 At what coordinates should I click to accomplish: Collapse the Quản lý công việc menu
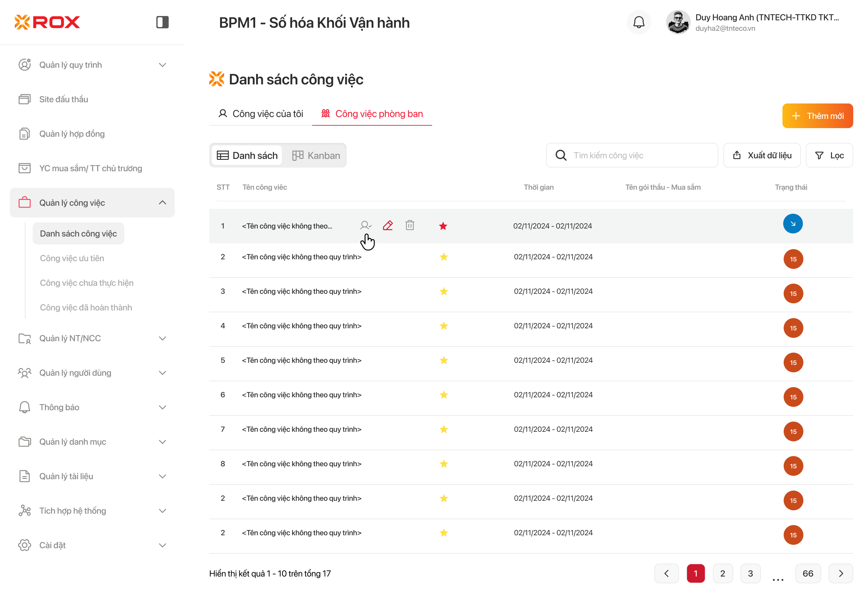click(x=163, y=203)
